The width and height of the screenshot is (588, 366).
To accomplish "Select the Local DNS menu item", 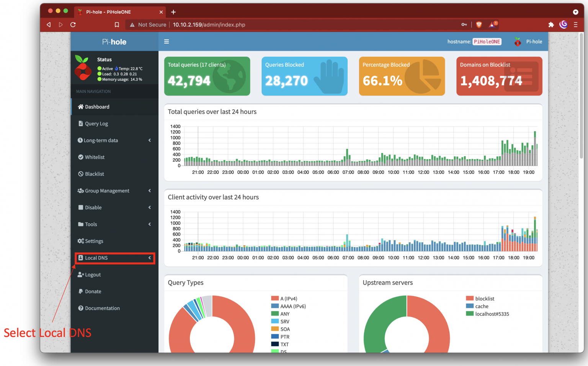I will point(95,258).
